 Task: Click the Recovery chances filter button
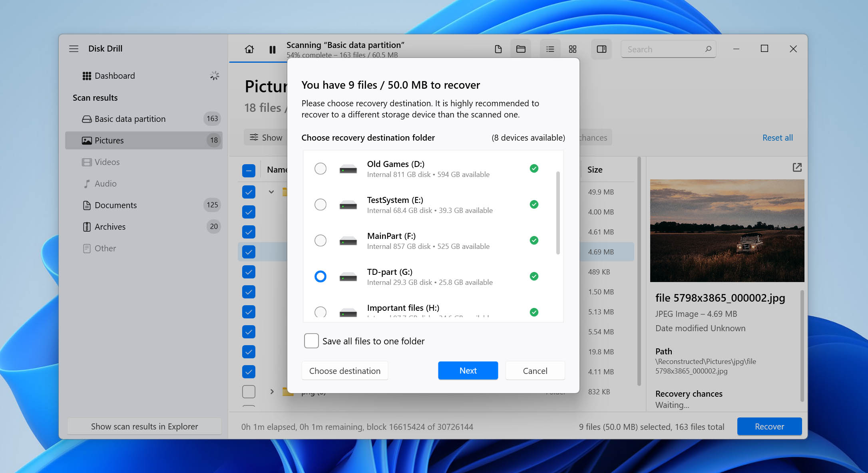(595, 138)
